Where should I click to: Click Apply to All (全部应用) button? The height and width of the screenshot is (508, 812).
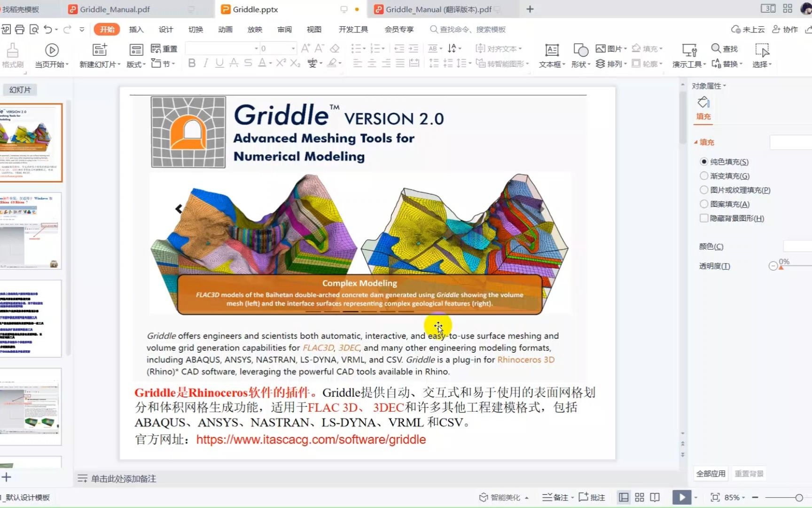(710, 474)
